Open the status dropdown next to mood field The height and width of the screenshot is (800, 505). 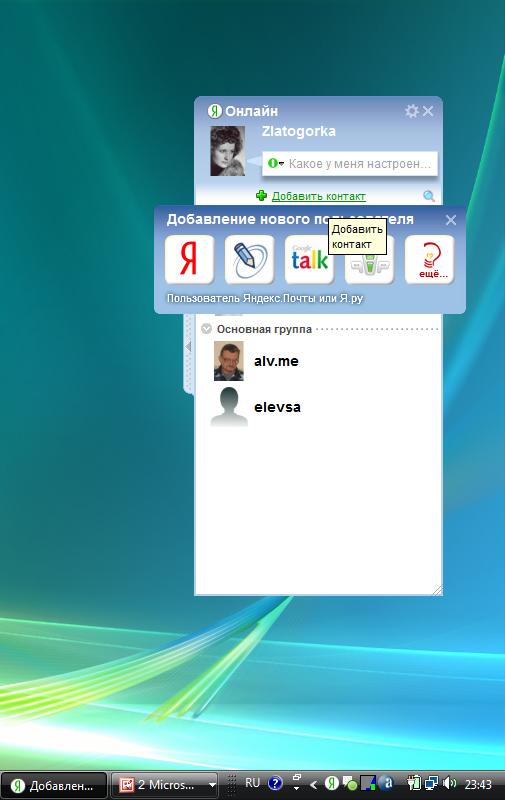[275, 163]
